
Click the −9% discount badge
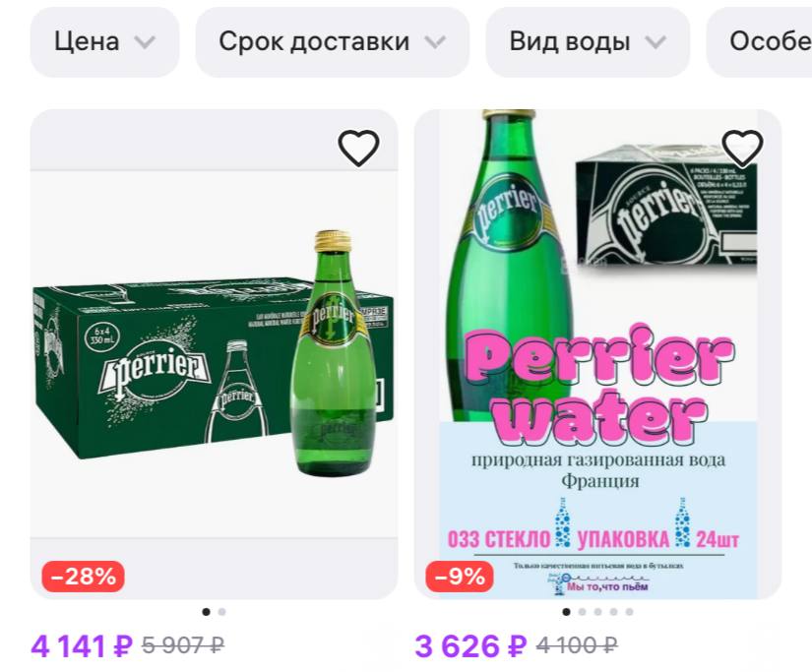click(460, 577)
